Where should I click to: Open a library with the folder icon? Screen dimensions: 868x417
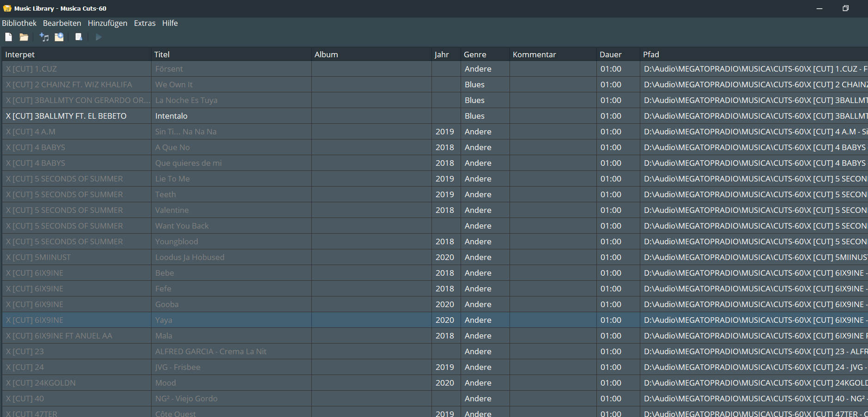pos(24,37)
